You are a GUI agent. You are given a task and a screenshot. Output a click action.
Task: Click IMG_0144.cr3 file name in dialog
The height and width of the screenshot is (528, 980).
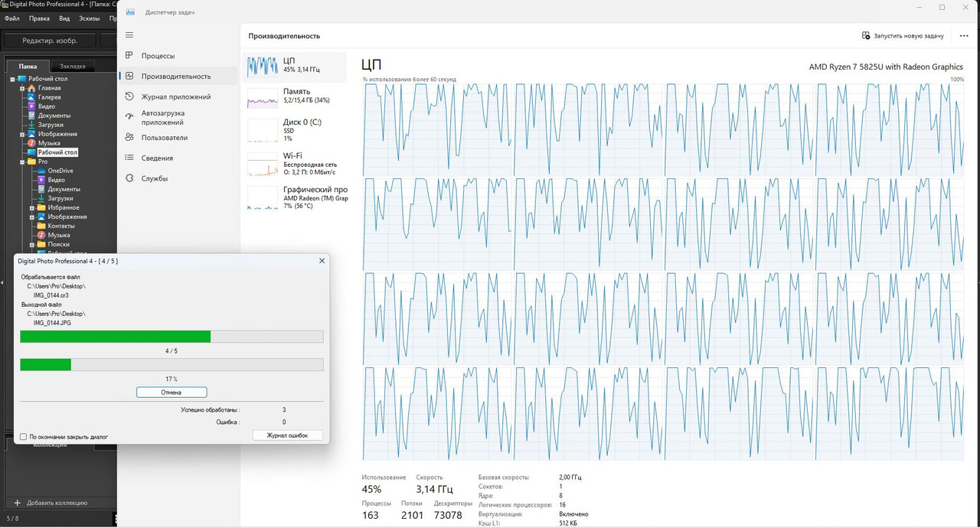click(x=51, y=295)
